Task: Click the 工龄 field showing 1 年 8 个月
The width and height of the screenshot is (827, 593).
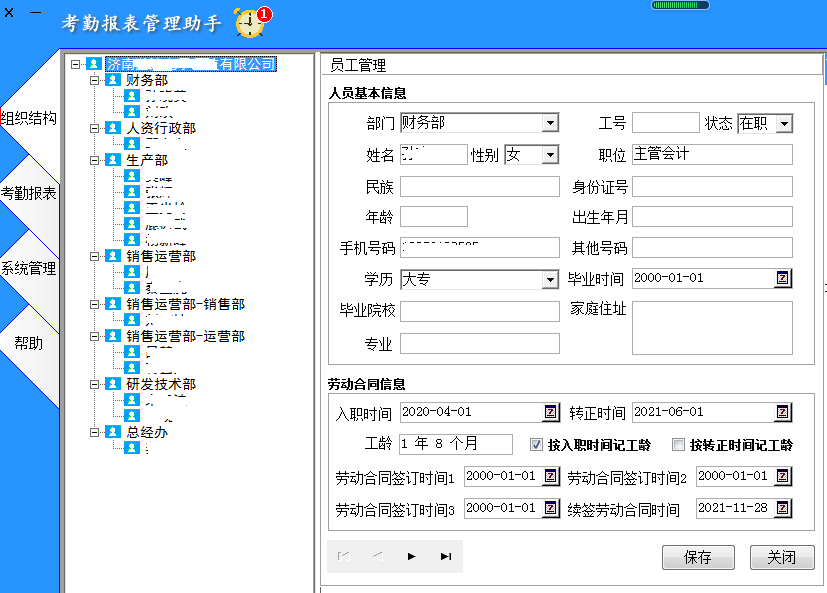Action: [x=456, y=444]
